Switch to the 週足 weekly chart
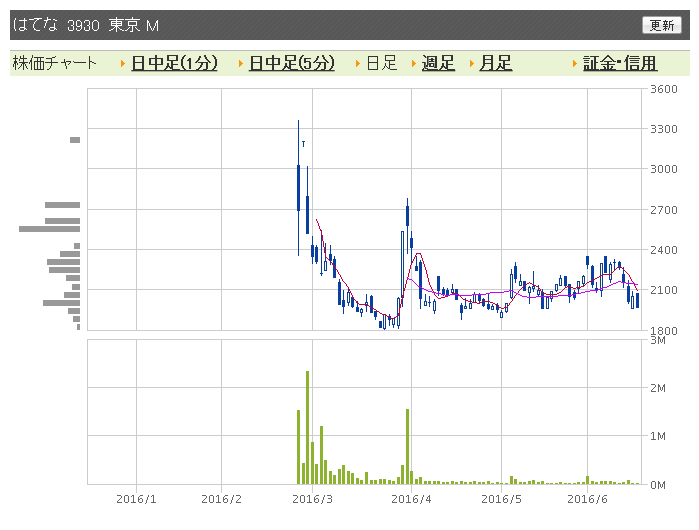This screenshot has height=530, width=699. click(438, 63)
